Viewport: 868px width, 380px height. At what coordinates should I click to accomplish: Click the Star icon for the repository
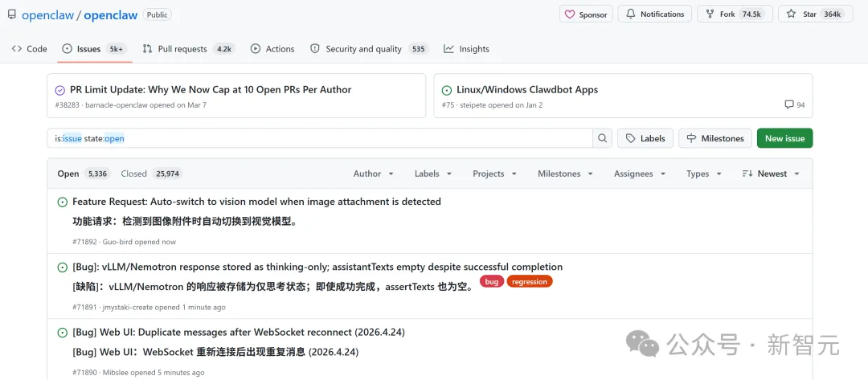(x=791, y=14)
